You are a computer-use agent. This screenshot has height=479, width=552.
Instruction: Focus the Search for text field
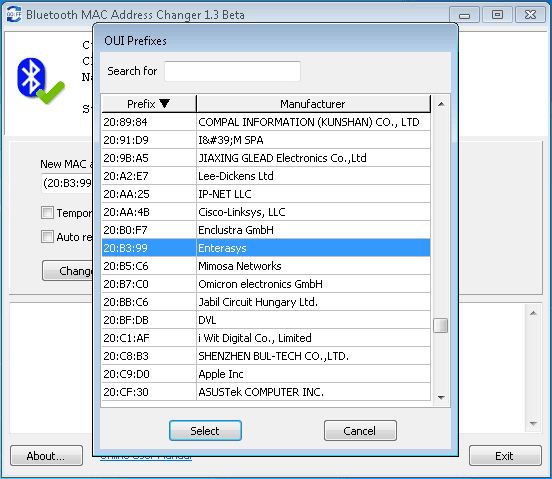coord(232,71)
